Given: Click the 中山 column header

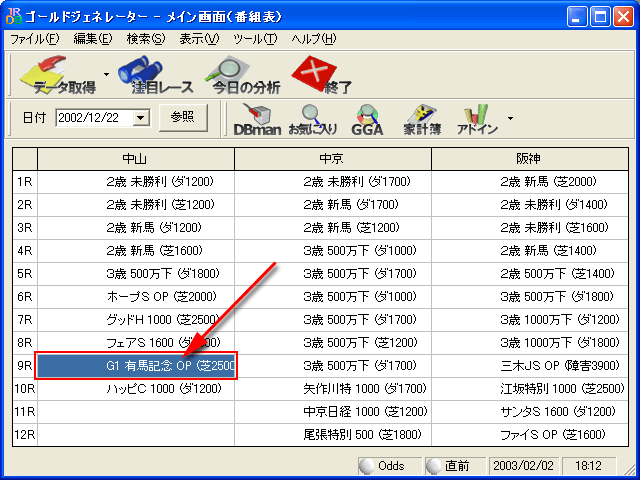Looking at the screenshot, I should pos(135,160).
